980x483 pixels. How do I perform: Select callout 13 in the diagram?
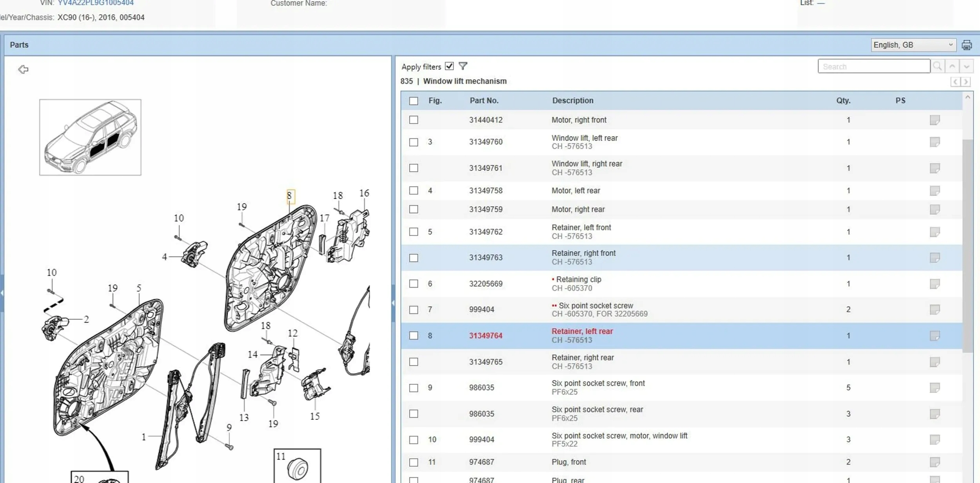pos(244,418)
